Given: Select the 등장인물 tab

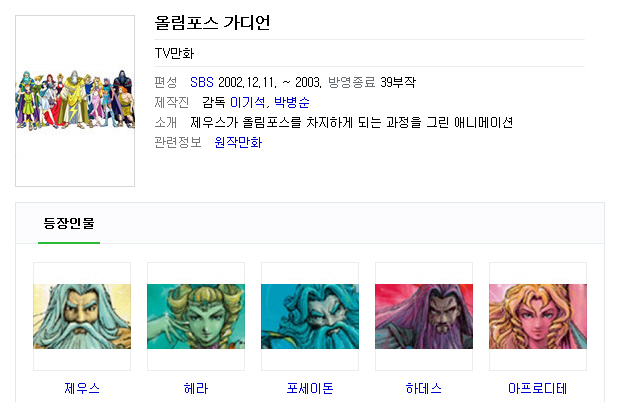Looking at the screenshot, I should point(69,223).
